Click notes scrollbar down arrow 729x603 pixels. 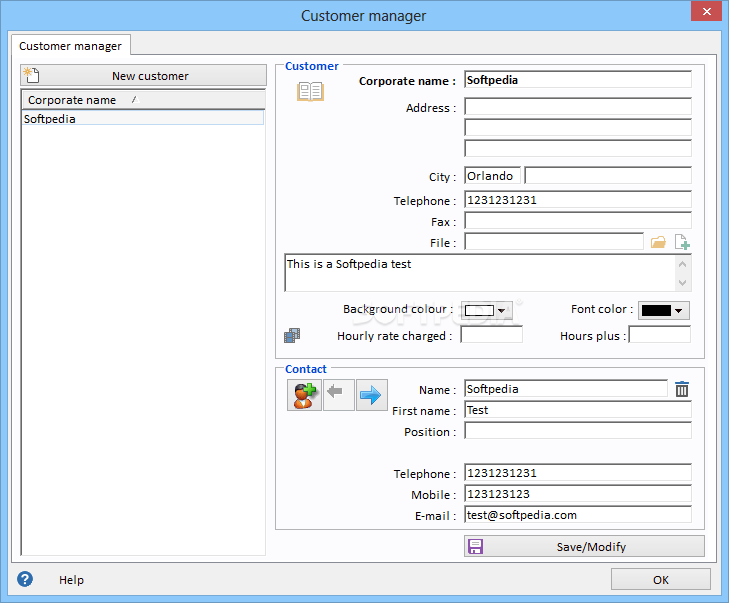[683, 282]
